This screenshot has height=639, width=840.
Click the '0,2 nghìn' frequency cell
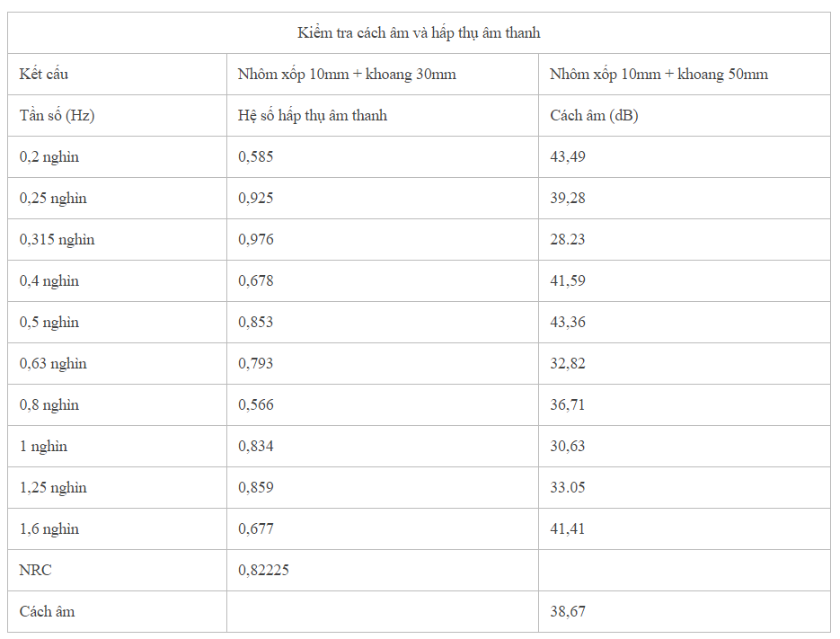pos(49,157)
